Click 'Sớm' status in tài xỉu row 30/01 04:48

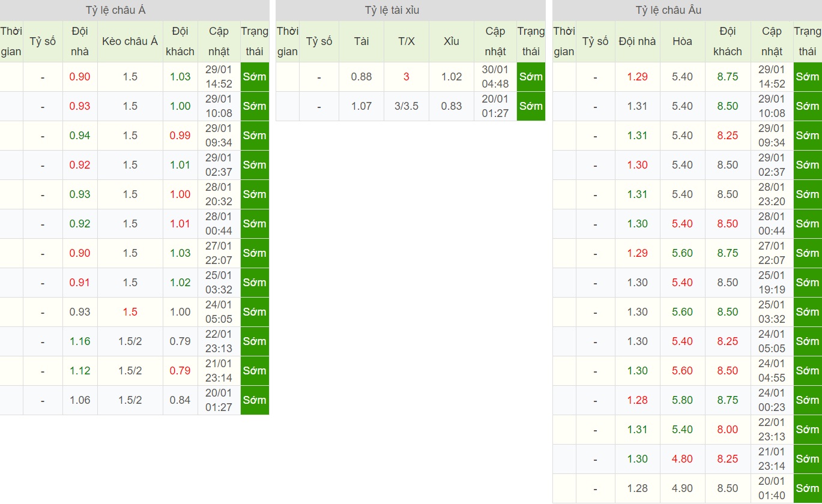tap(531, 77)
